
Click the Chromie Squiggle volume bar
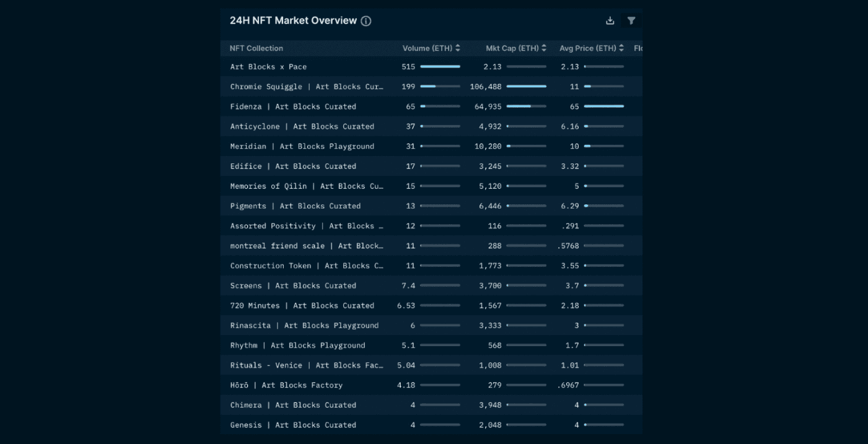pyautogui.click(x=440, y=87)
